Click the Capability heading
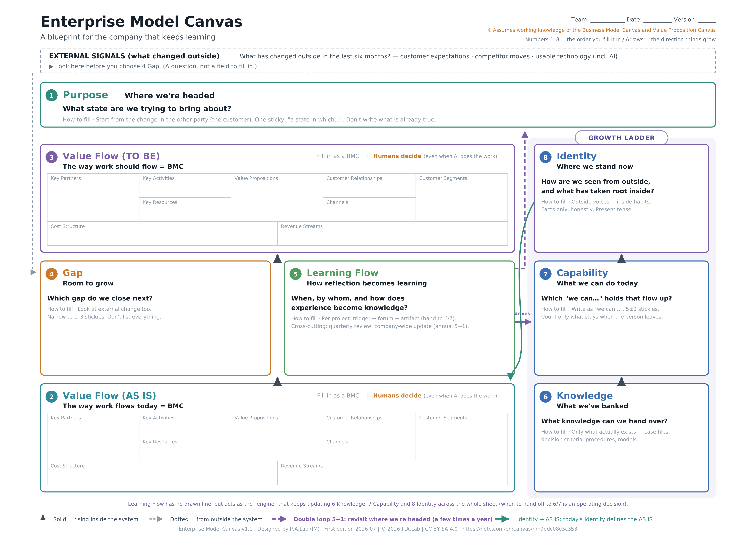756x534 pixels. point(582,273)
